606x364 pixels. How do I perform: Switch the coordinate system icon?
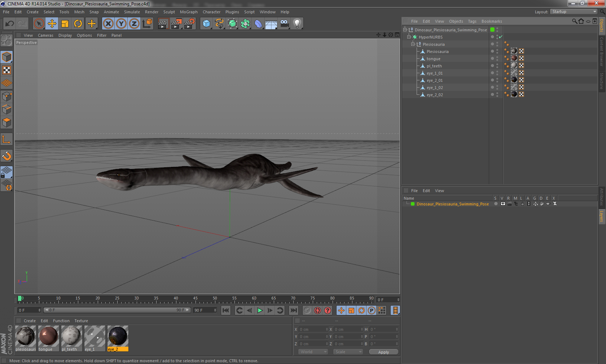click(x=147, y=24)
